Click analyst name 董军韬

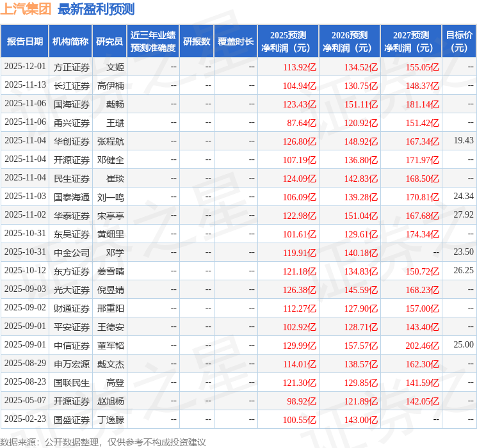111,346
